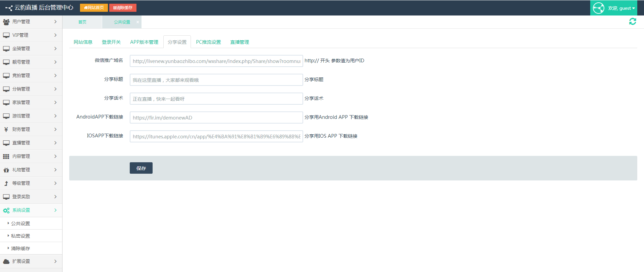Open the 竞拍管理 sidebar menu
The height and width of the screenshot is (272, 644).
pos(31,75)
